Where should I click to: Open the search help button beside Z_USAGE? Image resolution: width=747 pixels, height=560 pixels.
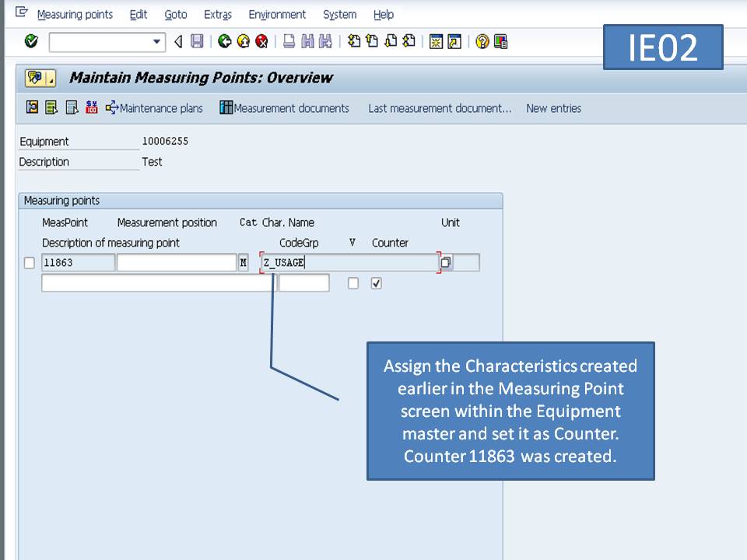tap(446, 262)
